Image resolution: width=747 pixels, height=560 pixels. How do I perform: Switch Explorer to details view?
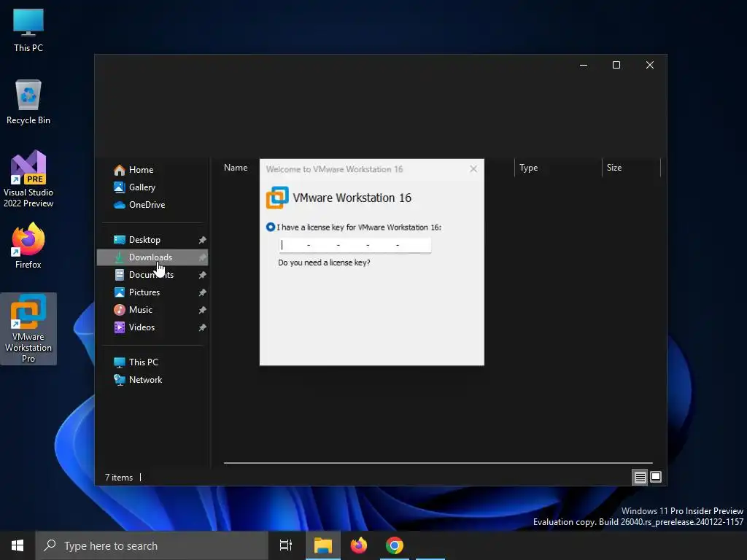(640, 477)
